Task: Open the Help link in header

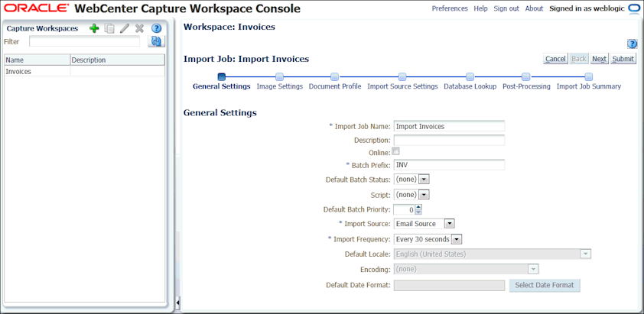Action: click(x=480, y=8)
